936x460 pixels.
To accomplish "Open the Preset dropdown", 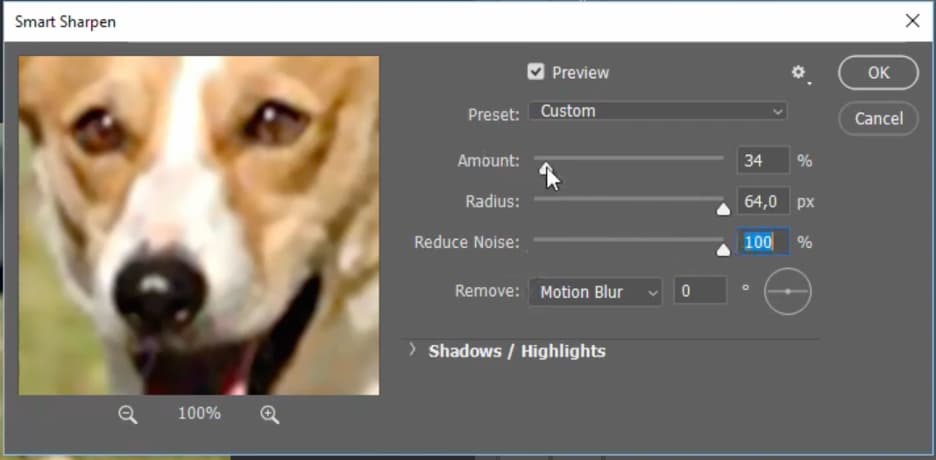I will tap(657, 111).
